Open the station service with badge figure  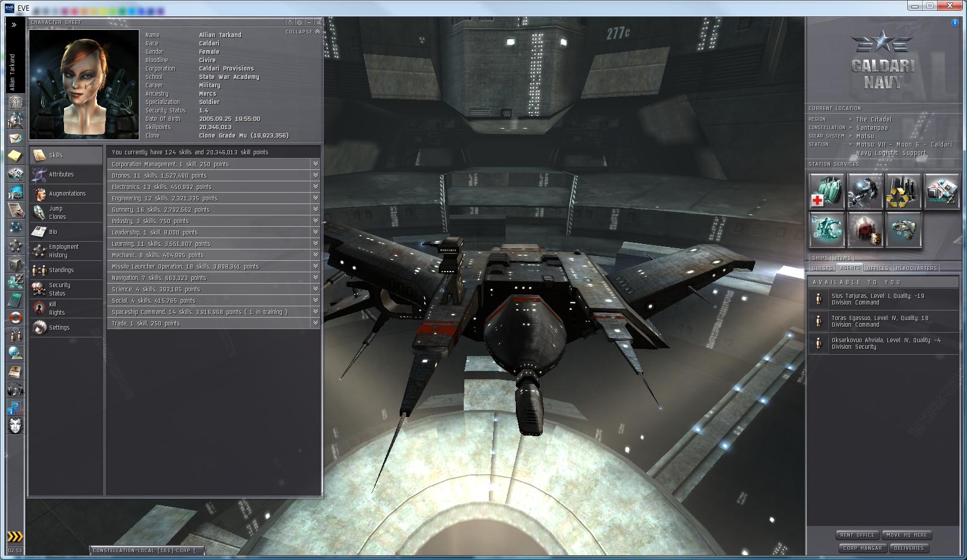pos(865,230)
